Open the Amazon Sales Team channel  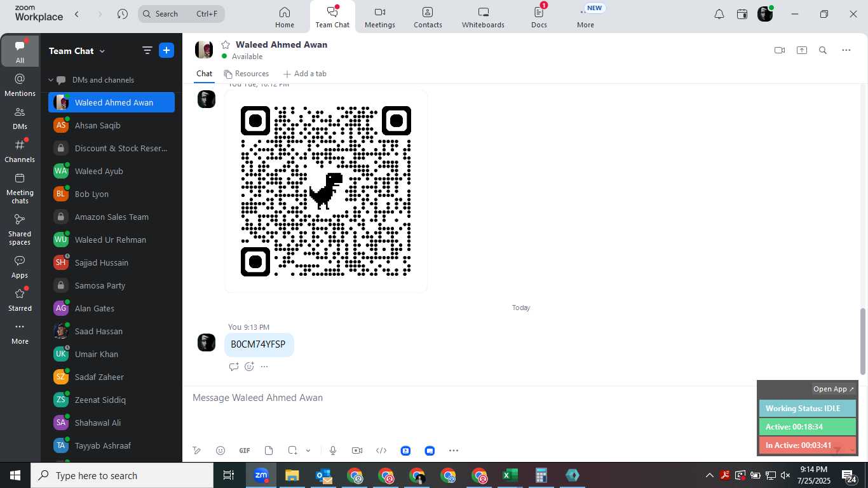pyautogui.click(x=111, y=217)
